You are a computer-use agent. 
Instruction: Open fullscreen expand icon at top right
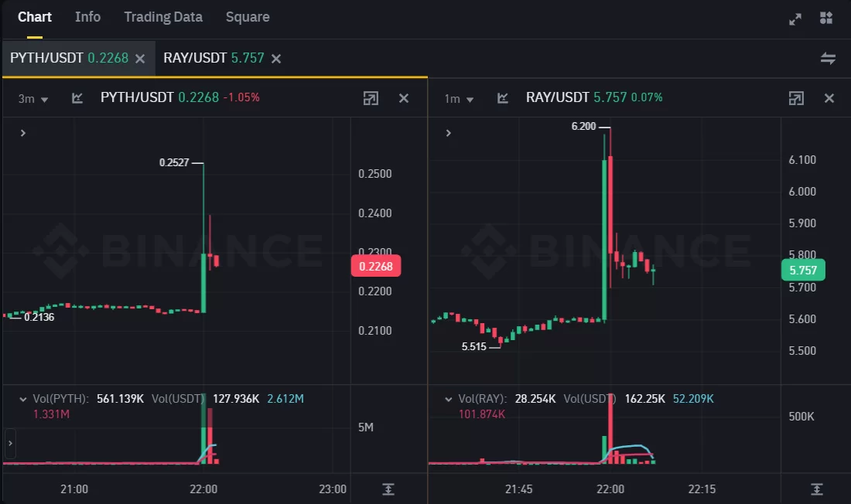click(795, 19)
